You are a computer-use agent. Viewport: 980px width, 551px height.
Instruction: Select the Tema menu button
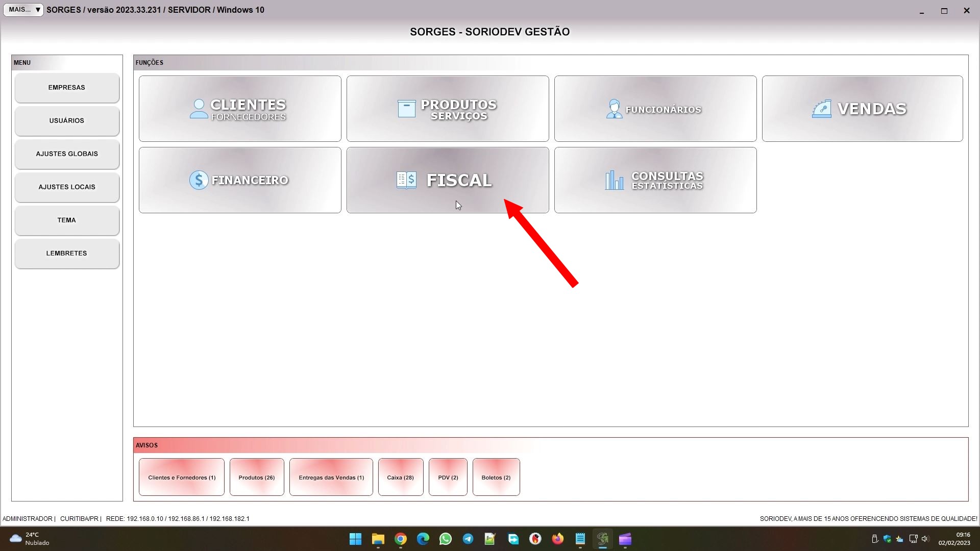67,220
